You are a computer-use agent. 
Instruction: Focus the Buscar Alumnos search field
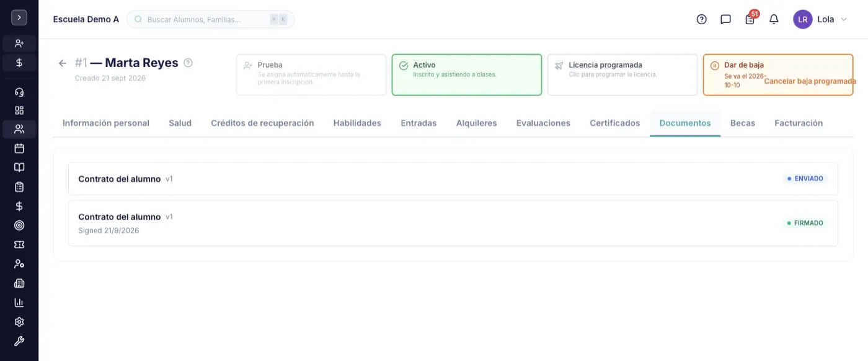pyautogui.click(x=211, y=19)
